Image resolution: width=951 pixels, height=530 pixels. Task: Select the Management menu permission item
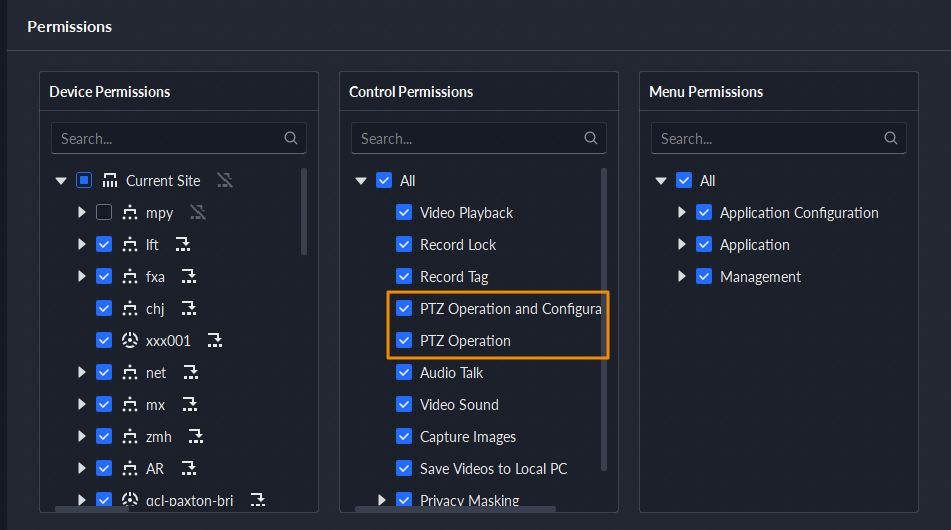coord(760,277)
